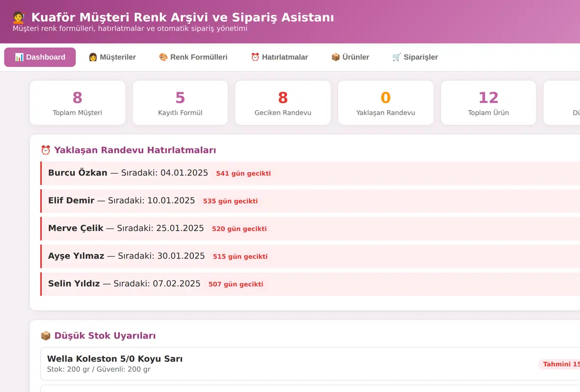580x392 pixels.
Task: Select Selin Yıldız's reminder row
Action: tap(310, 284)
